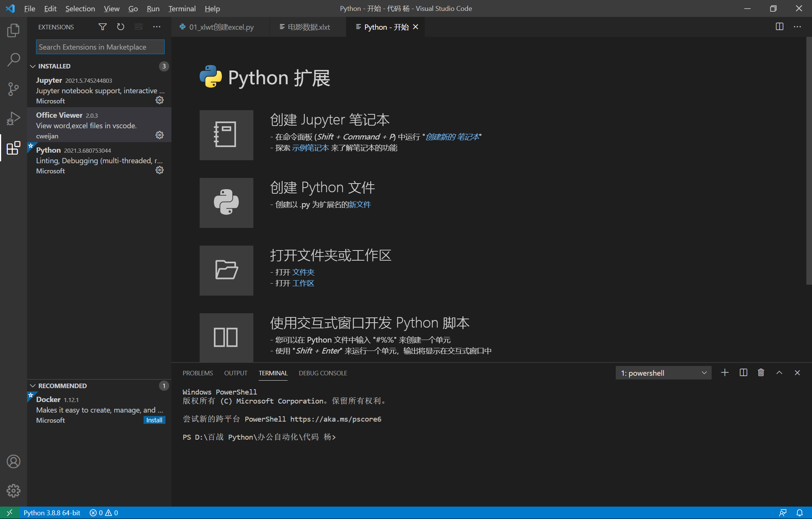Open the View menu
The height and width of the screenshot is (519, 812).
coord(112,8)
